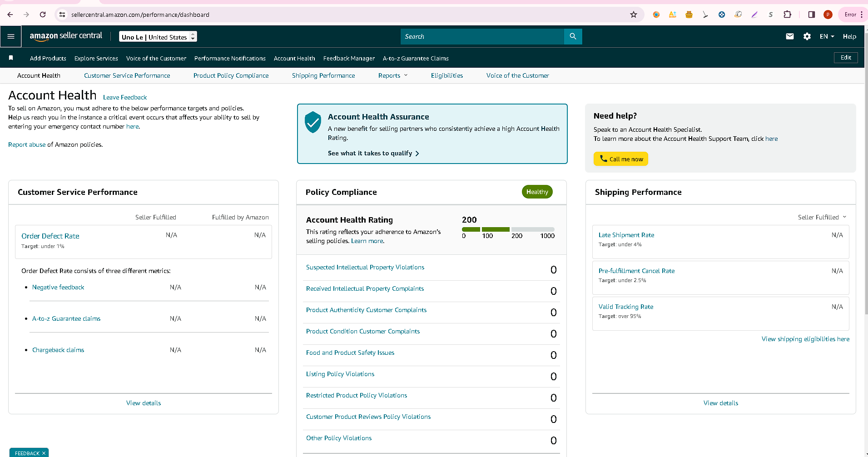Click the Call me now button
The height and width of the screenshot is (457, 868).
(621, 159)
